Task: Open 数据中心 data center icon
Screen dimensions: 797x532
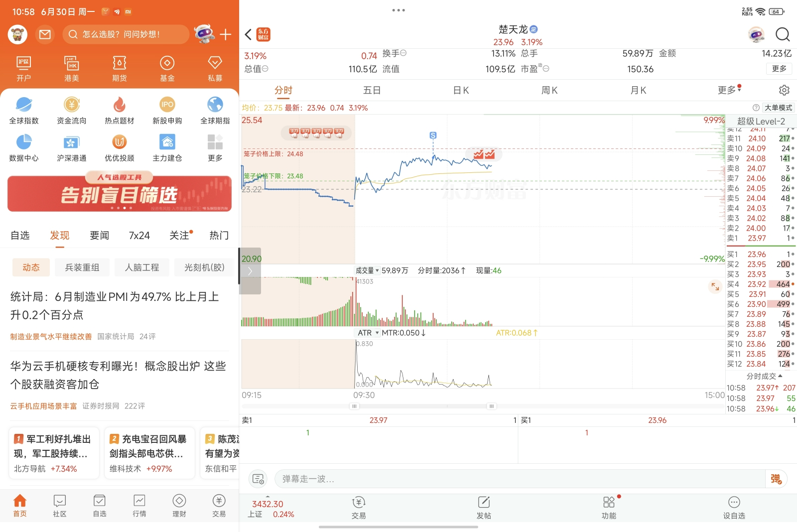Action: click(24, 148)
